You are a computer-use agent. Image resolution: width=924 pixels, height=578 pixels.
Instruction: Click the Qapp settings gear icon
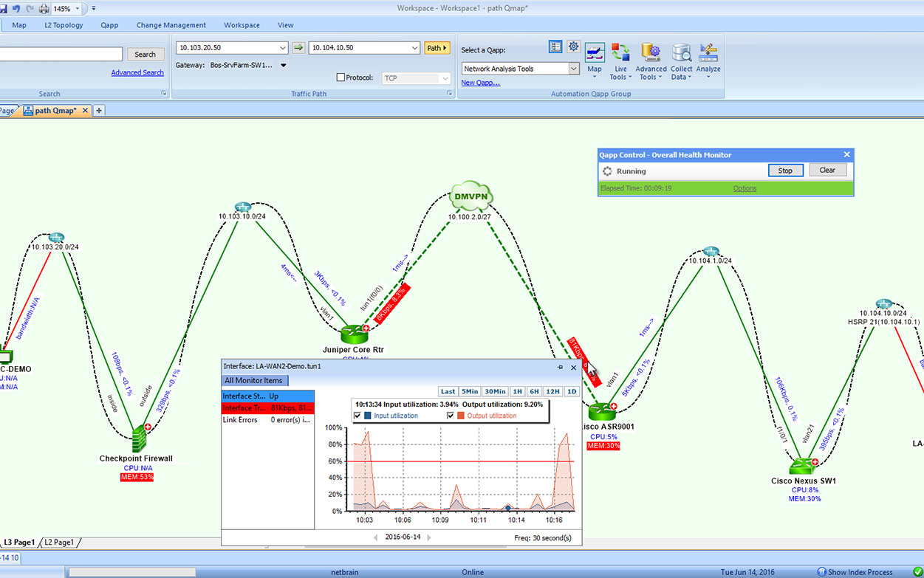(x=574, y=46)
